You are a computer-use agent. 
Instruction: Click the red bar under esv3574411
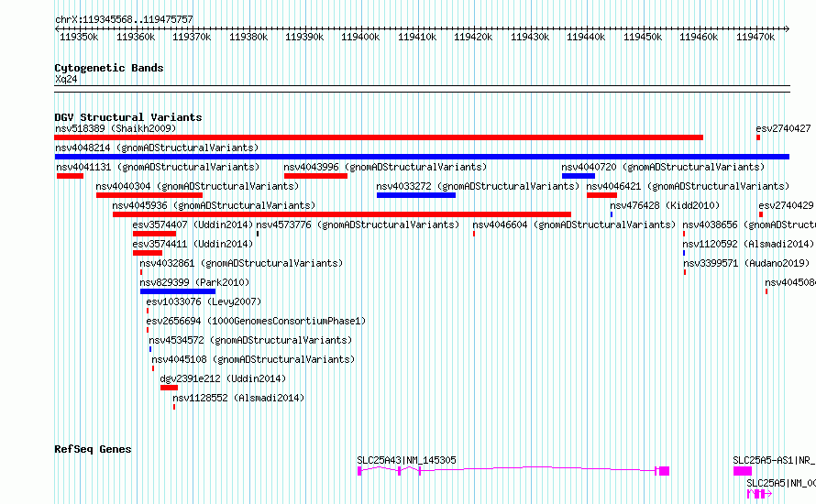click(x=148, y=253)
